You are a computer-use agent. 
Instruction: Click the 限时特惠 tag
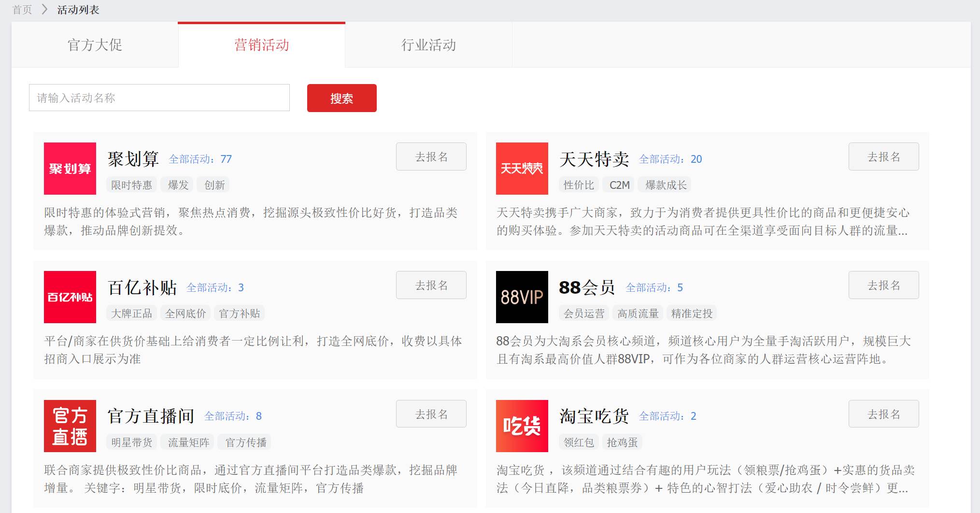[131, 185]
